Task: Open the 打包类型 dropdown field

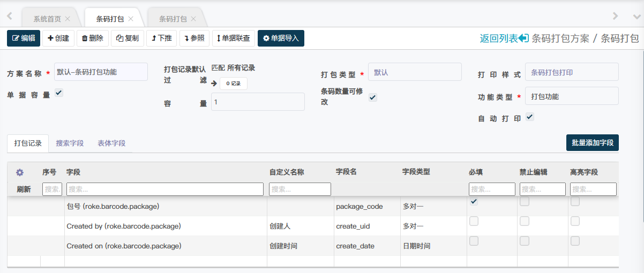Action: pyautogui.click(x=414, y=72)
